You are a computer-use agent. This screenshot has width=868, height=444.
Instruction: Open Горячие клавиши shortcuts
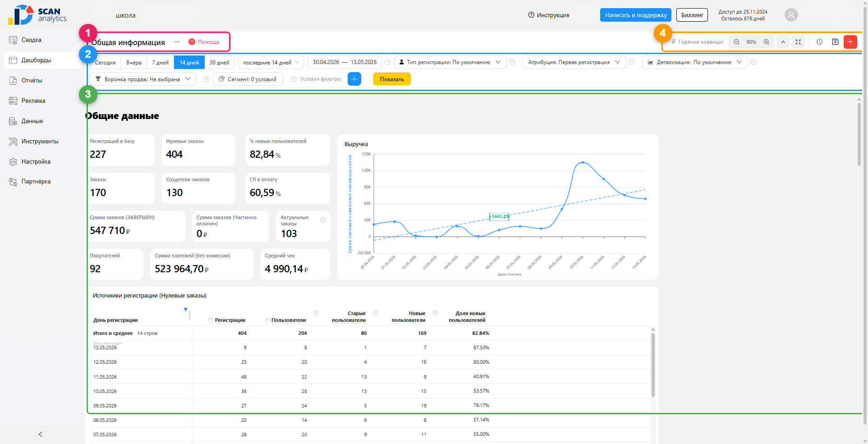697,42
